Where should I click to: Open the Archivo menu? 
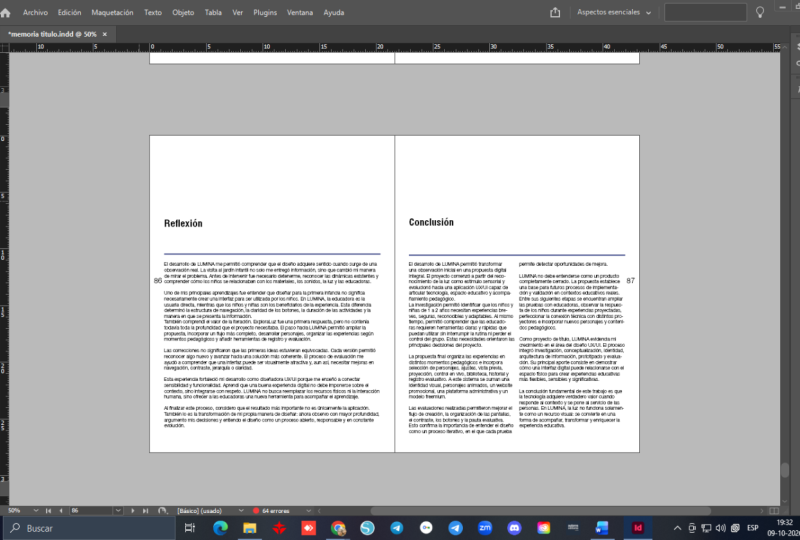35,12
